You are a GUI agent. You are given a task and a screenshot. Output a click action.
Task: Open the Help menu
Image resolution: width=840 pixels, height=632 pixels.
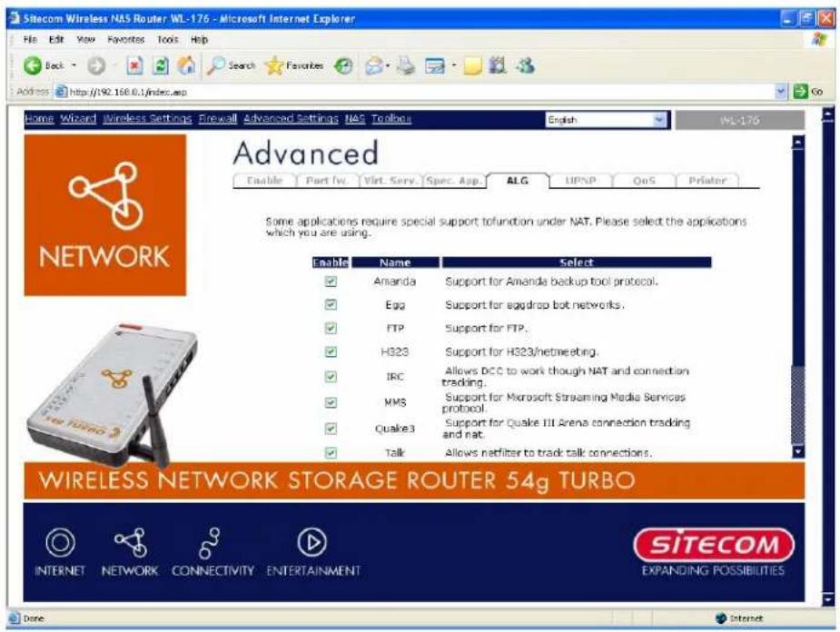199,40
